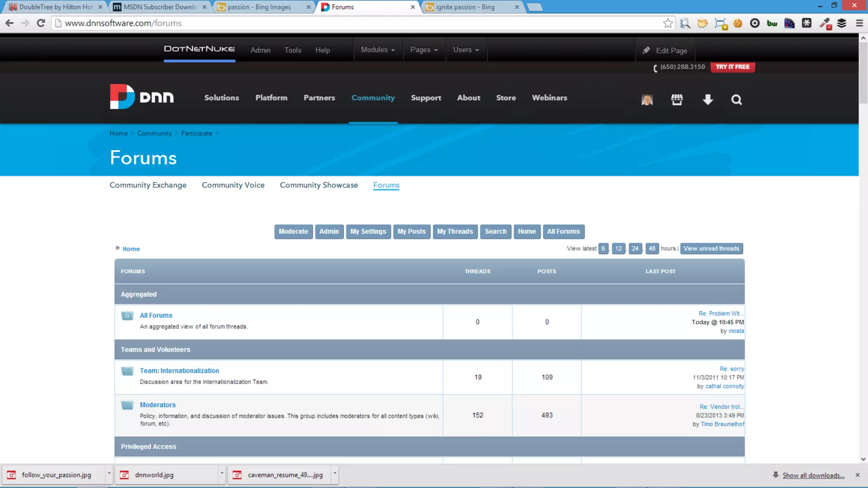Open the Users dropdown menu
Screen dimensions: 868x488
[466, 50]
